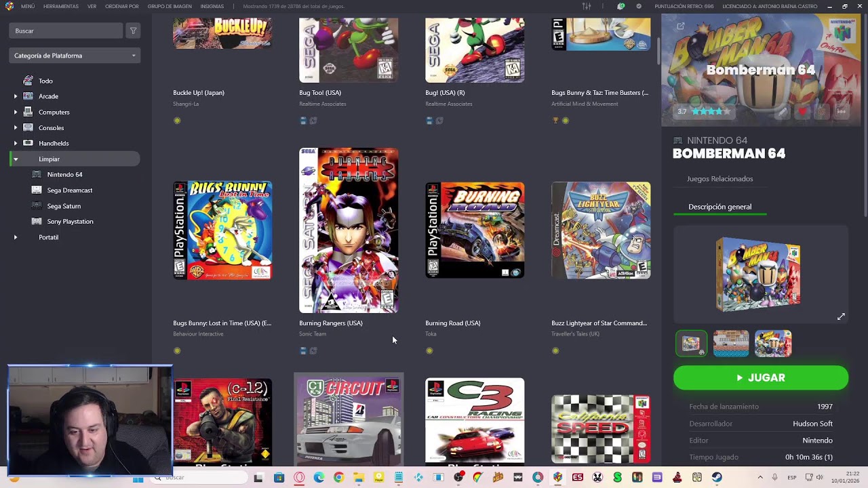Click the green badge under Buckle Up! (Japan)
This screenshot has width=868, height=488.
(x=177, y=121)
